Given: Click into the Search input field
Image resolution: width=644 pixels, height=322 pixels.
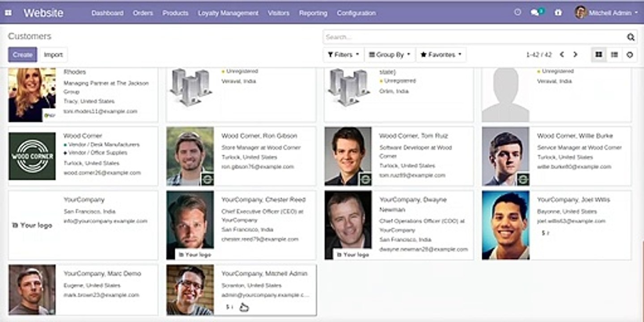Looking at the screenshot, I should pos(475,37).
